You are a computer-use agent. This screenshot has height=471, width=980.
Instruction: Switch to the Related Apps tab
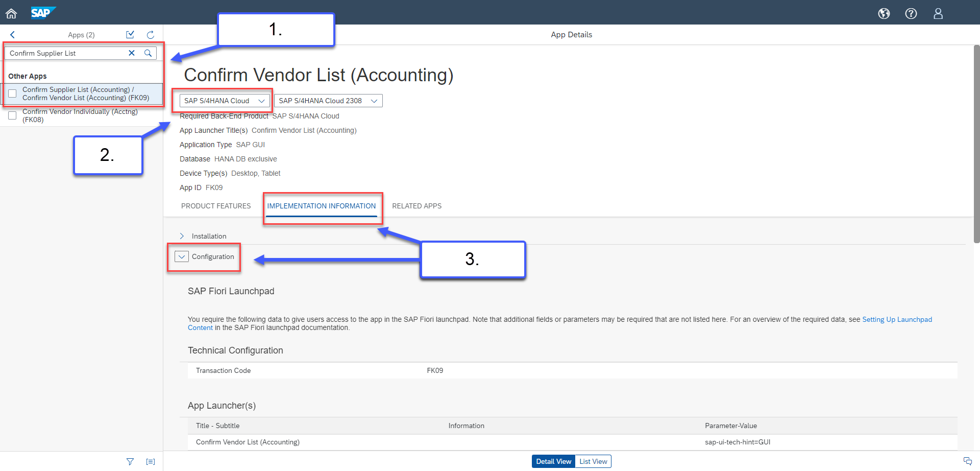click(x=417, y=206)
